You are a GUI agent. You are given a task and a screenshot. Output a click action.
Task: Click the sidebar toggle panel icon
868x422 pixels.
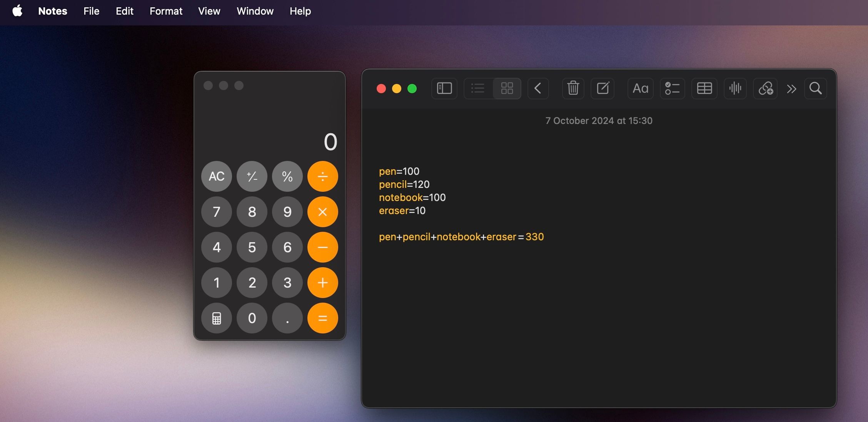tap(444, 88)
